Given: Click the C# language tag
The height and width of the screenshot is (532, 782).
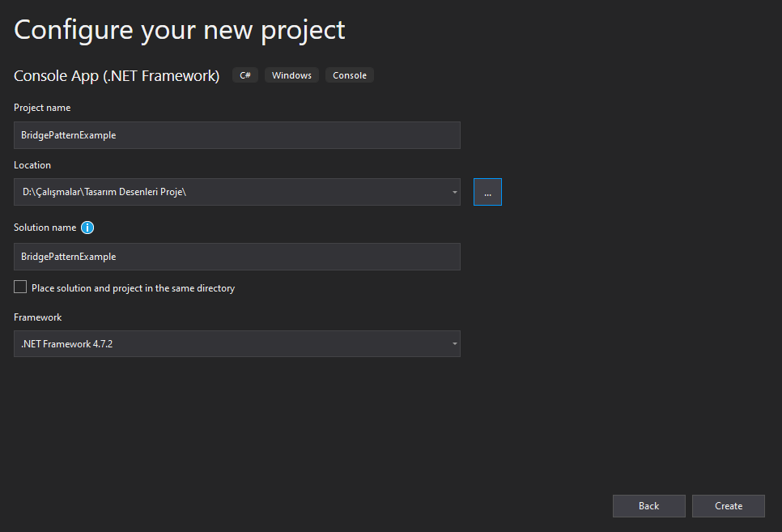Looking at the screenshot, I should (x=244, y=75).
